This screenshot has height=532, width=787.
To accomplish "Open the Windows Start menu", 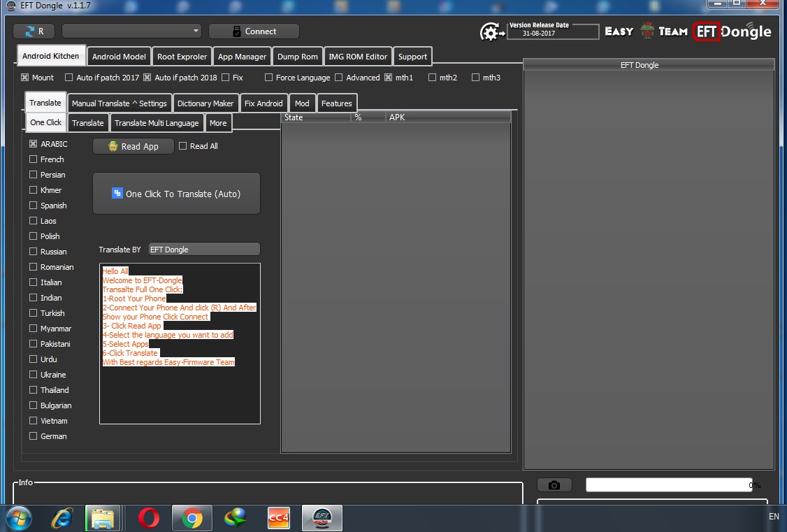I will pos(19,518).
